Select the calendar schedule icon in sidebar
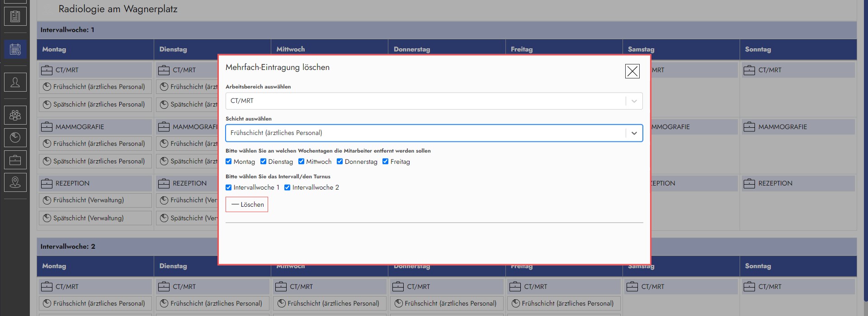The width and height of the screenshot is (868, 316). [x=15, y=49]
